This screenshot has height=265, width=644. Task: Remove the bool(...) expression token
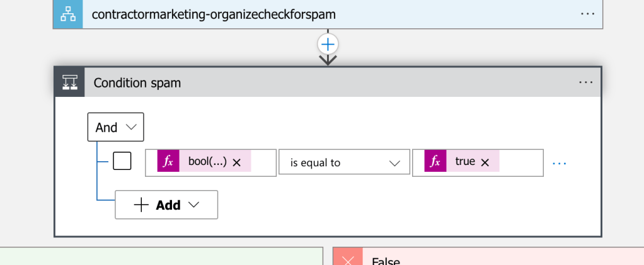(236, 162)
